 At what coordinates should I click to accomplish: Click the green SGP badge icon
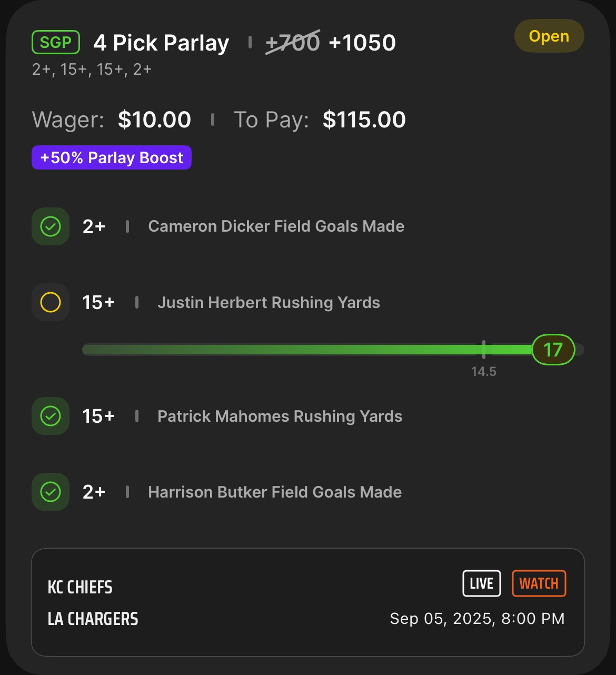tap(56, 42)
